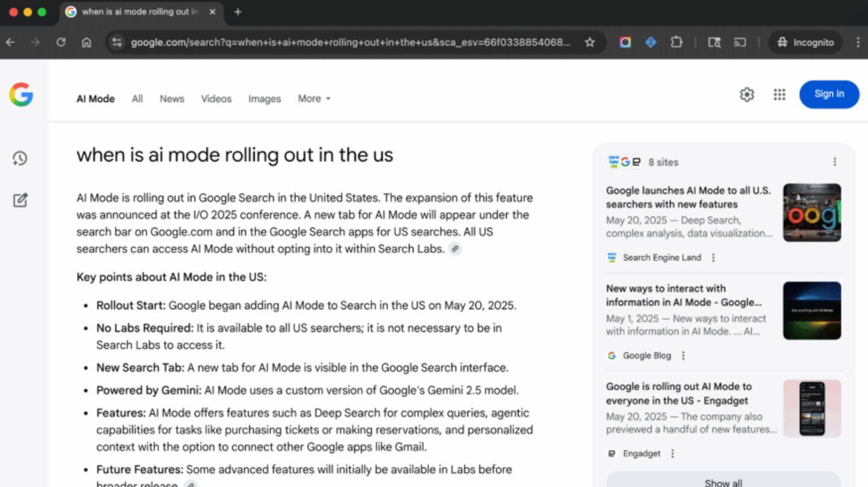Image resolution: width=868 pixels, height=487 pixels.
Task: Switch to Videos tab
Action: click(x=216, y=99)
